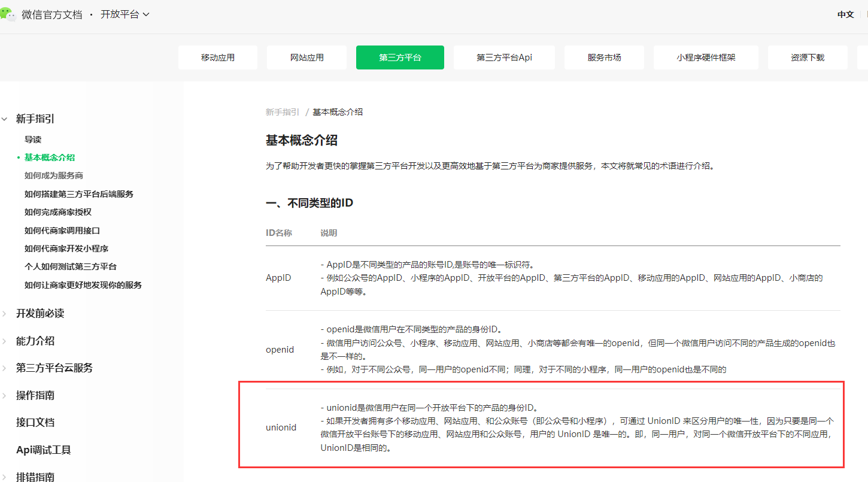Switch language via 中文 in header
This screenshot has height=482, width=868.
point(845,14)
